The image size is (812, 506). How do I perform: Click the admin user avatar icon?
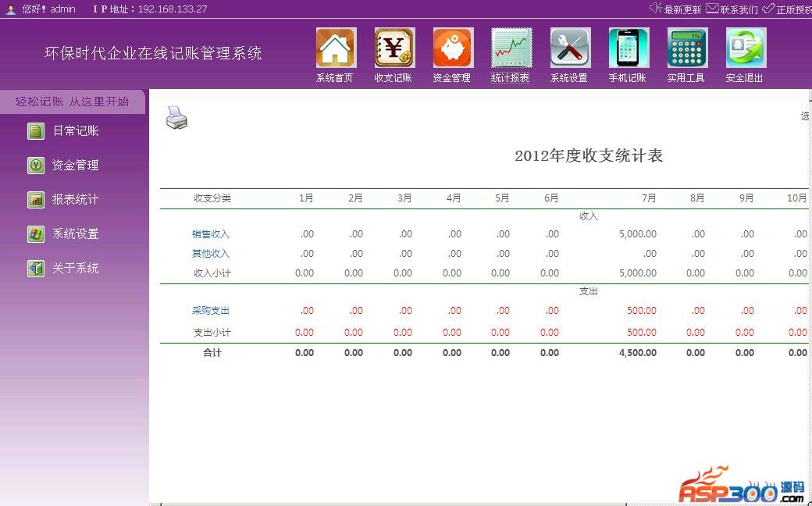pyautogui.click(x=11, y=9)
